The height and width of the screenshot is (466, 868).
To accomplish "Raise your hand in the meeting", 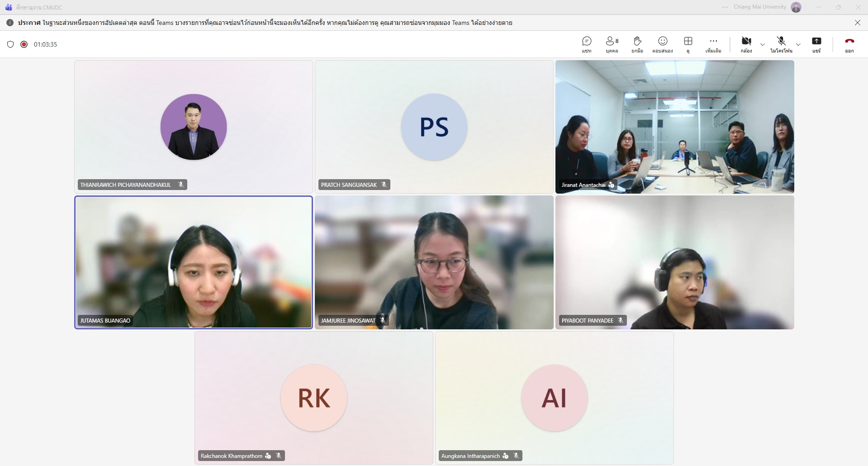I will pos(637,44).
